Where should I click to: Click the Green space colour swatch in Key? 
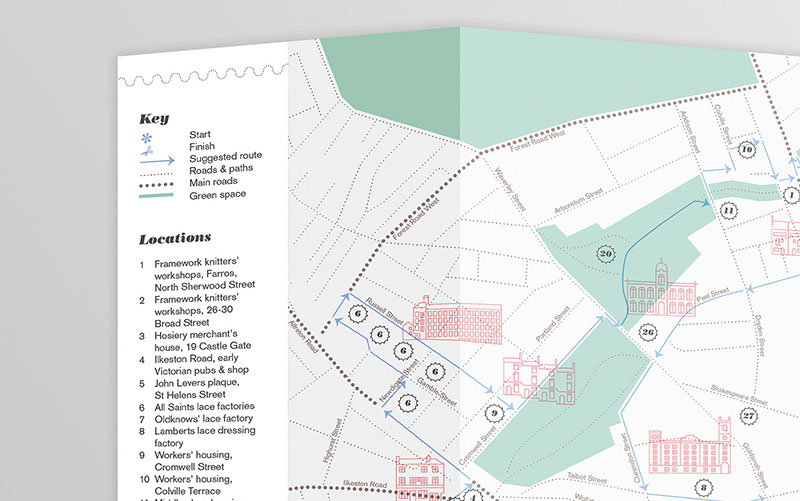click(157, 195)
